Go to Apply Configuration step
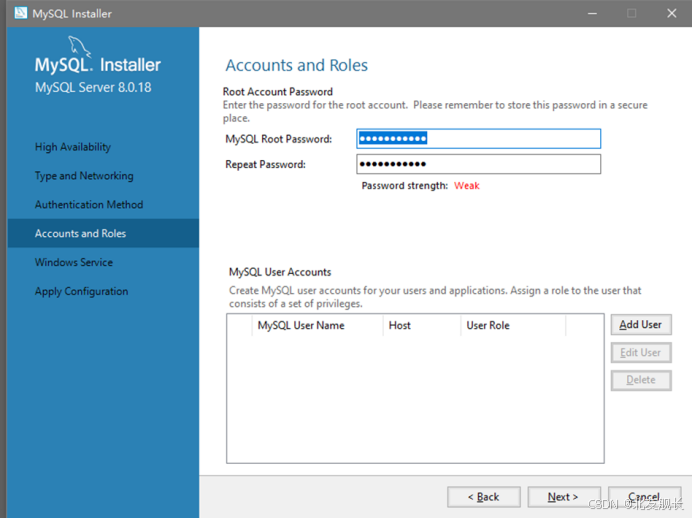 [x=81, y=291]
